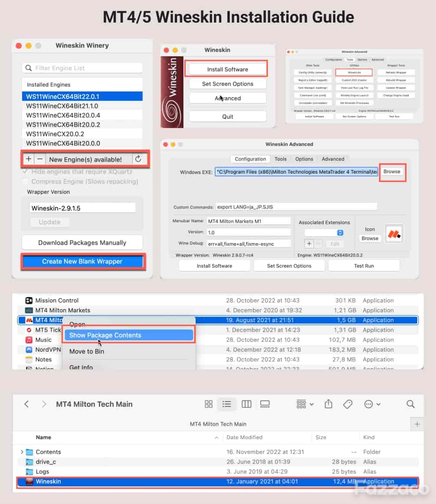Screen dimensions: 436x504
Task: Switch Finder to icon grid view
Action: point(209,404)
